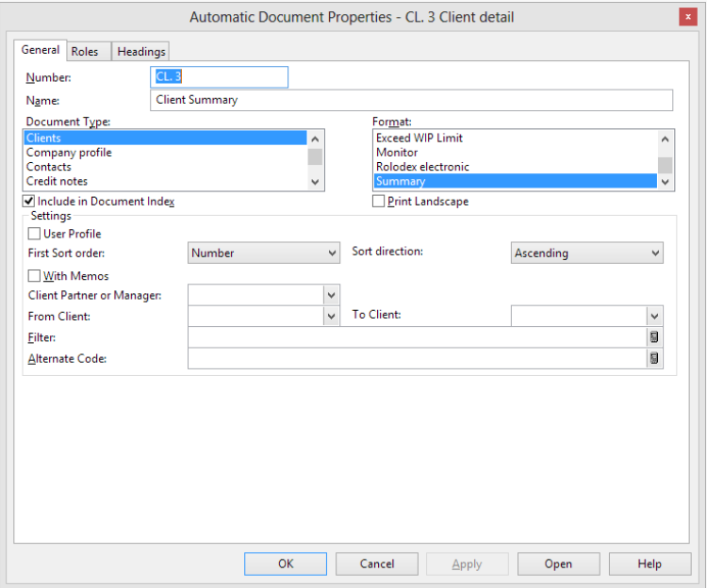Viewport: 707px width, 588px height.
Task: Select Company profile document type
Action: tap(69, 153)
